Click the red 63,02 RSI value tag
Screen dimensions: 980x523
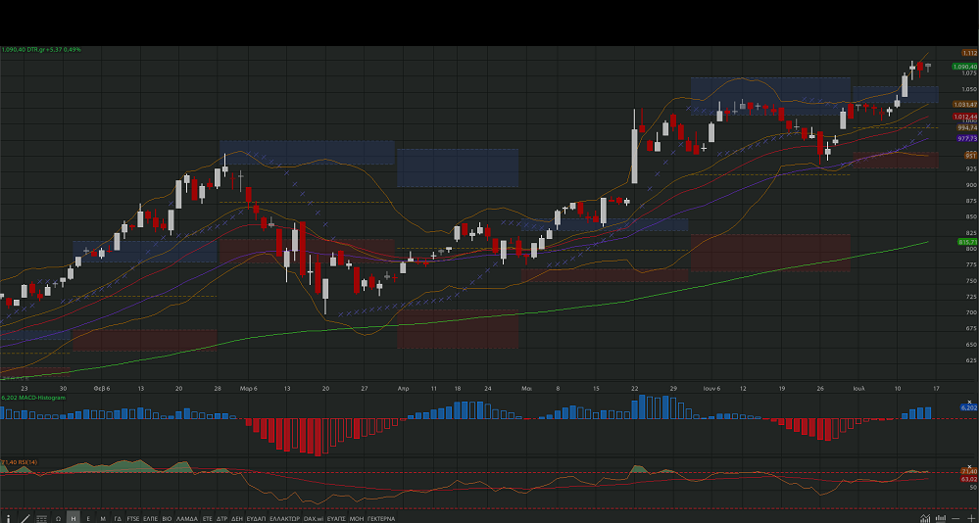(x=968, y=479)
